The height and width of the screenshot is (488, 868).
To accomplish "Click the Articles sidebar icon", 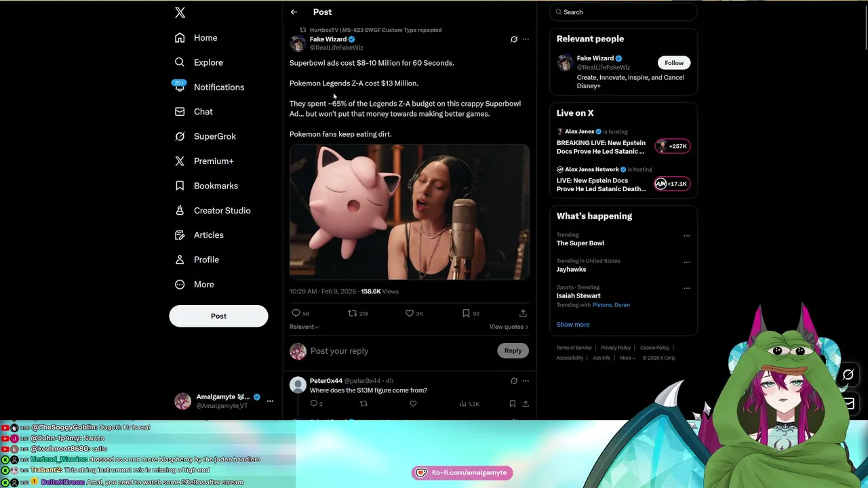I will 180,235.
